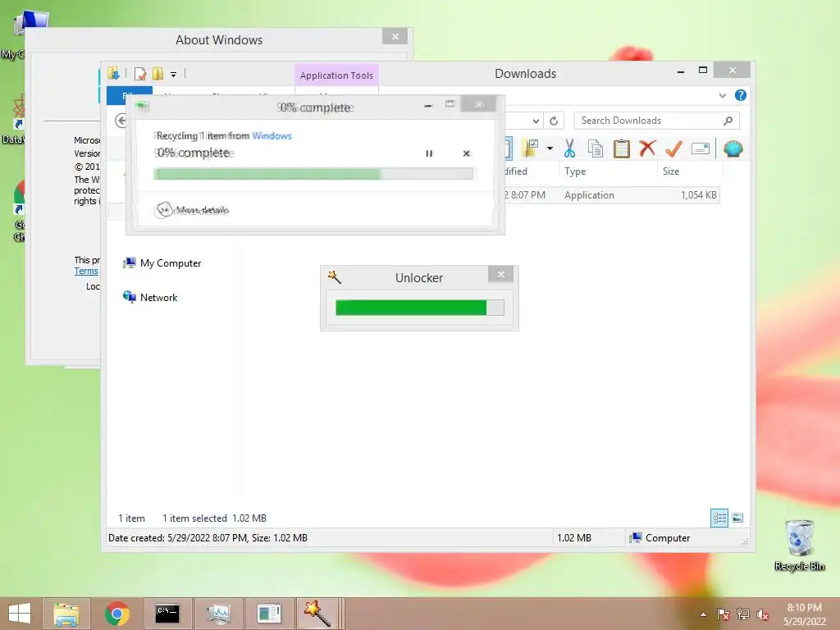Close the About Windows dialog
Screen dimensions: 840x630
click(x=395, y=36)
